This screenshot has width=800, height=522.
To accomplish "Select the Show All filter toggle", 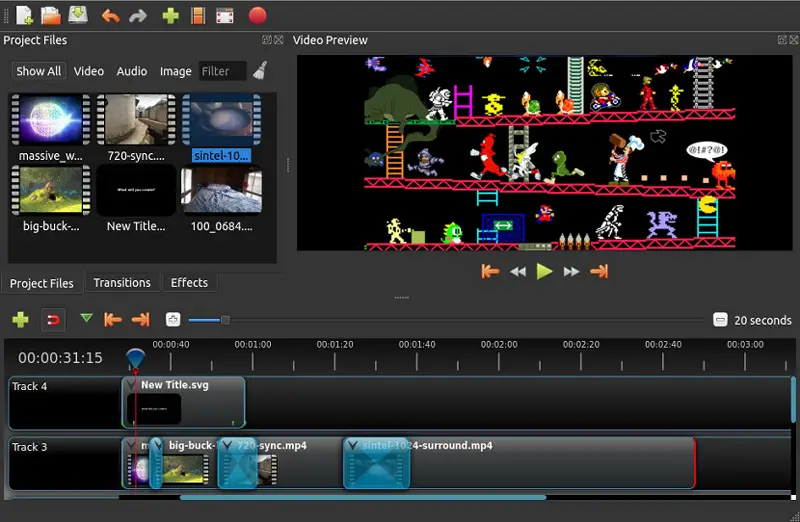I will point(38,71).
